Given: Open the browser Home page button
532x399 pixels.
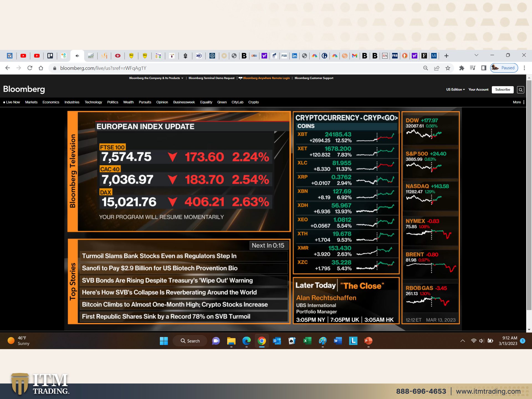Looking at the screenshot, I should [x=41, y=68].
